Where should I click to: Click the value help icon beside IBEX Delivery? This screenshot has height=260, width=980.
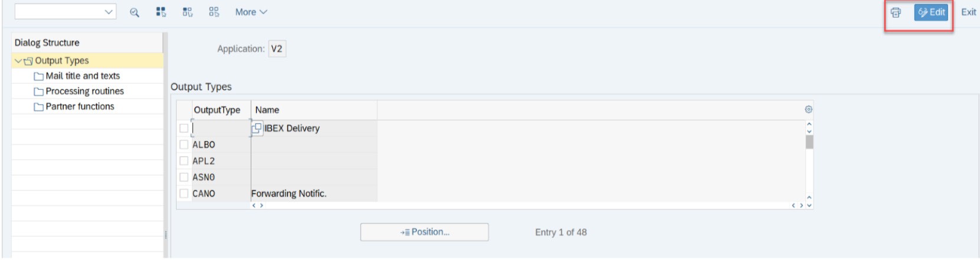[x=257, y=128]
